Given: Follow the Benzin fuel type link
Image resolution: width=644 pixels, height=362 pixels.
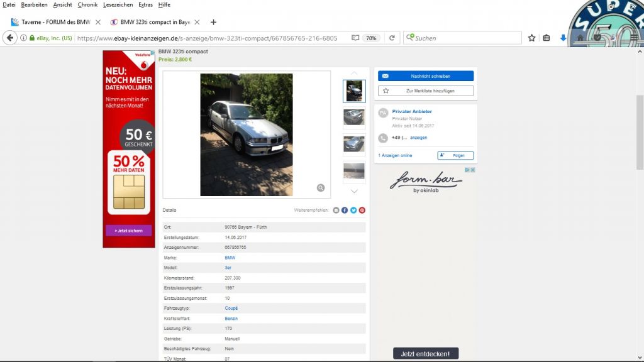Looking at the screenshot, I should click(x=231, y=319).
